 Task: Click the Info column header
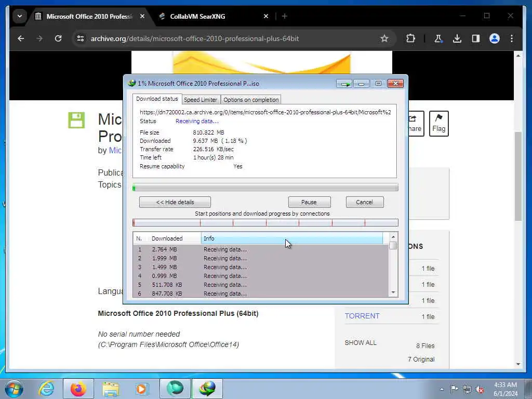pos(292,238)
